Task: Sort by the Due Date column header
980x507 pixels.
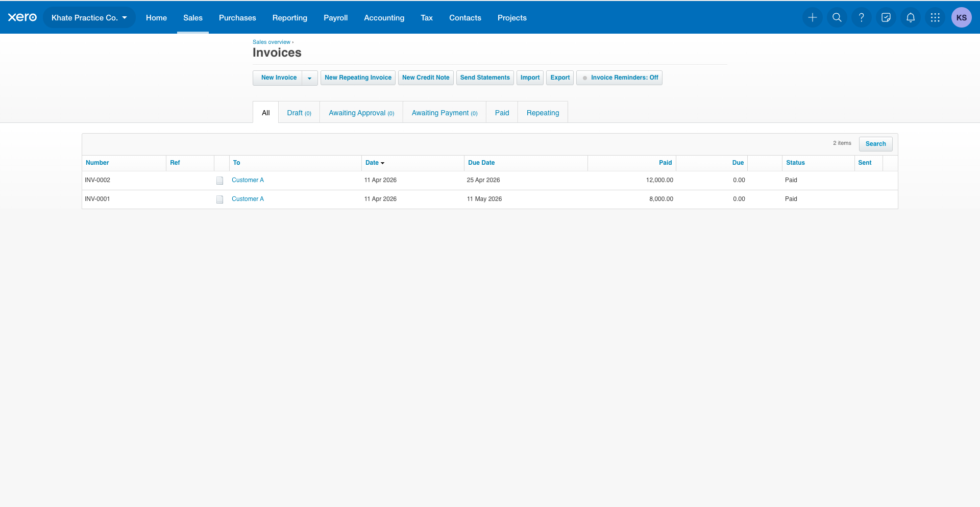Action: click(481, 163)
